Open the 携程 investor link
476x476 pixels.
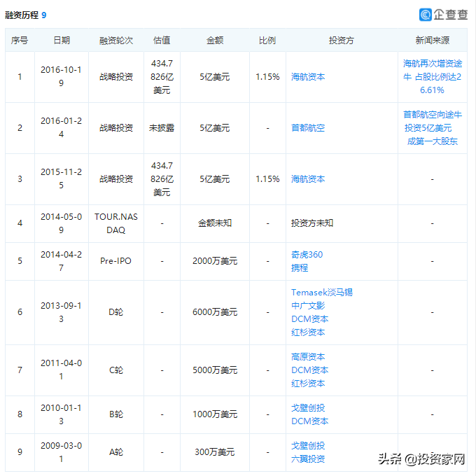tap(300, 267)
